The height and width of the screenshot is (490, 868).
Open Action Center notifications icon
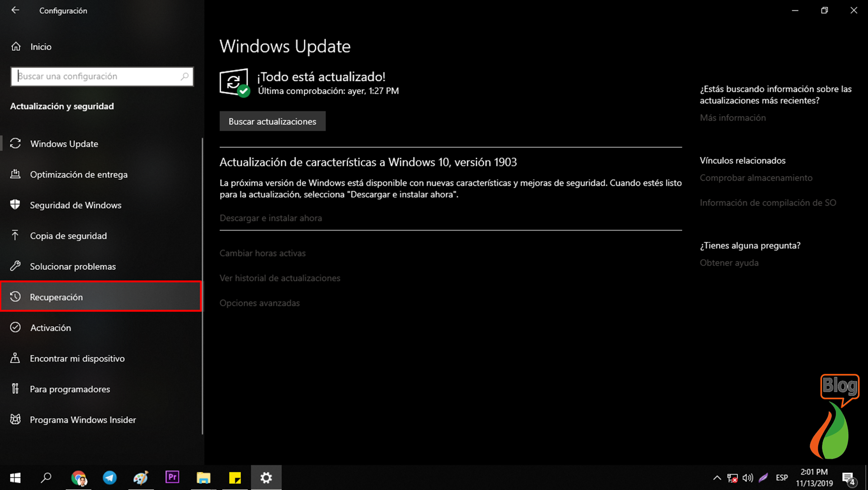point(849,477)
